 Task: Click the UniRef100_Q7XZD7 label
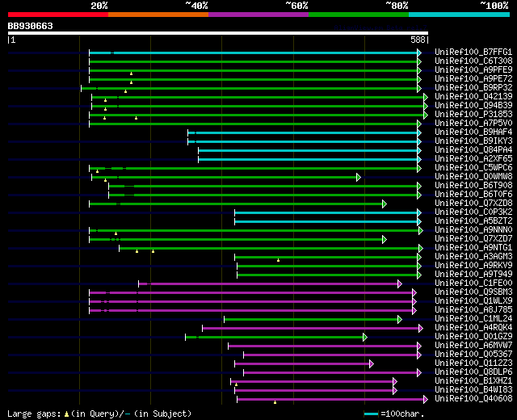[473, 239]
